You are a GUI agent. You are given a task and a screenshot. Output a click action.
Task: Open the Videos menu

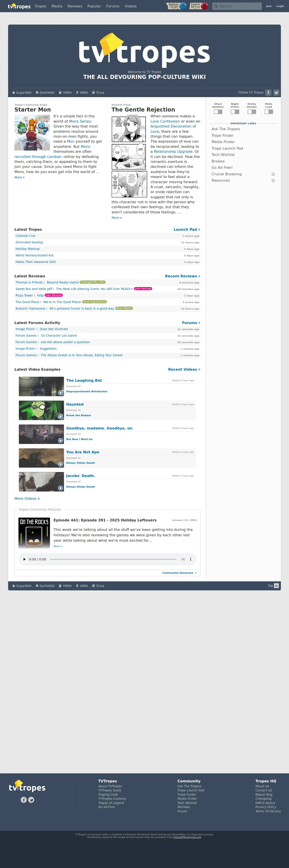click(x=131, y=6)
